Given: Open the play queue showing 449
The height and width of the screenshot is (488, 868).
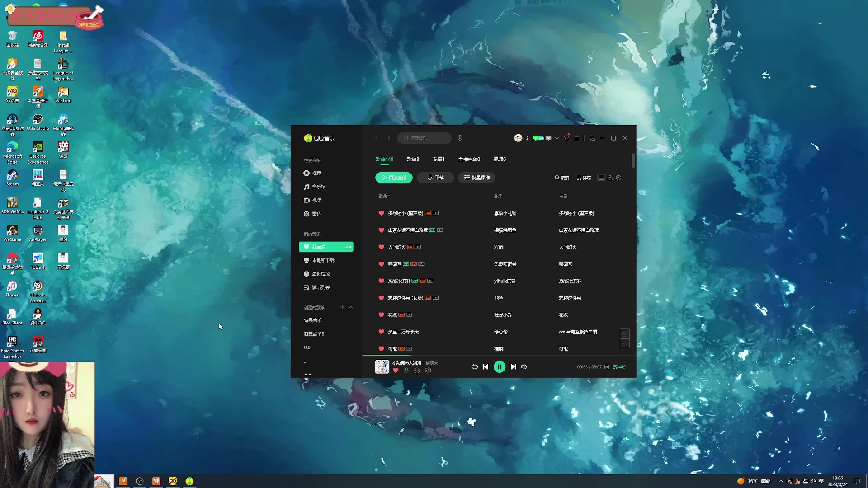Looking at the screenshot, I should click(x=619, y=367).
